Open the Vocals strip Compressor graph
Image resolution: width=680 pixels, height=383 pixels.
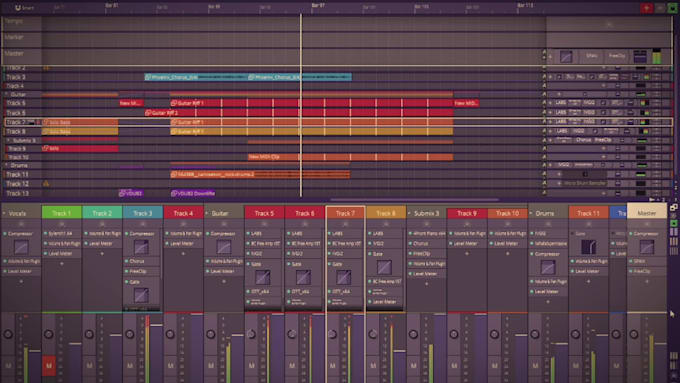coord(21,247)
